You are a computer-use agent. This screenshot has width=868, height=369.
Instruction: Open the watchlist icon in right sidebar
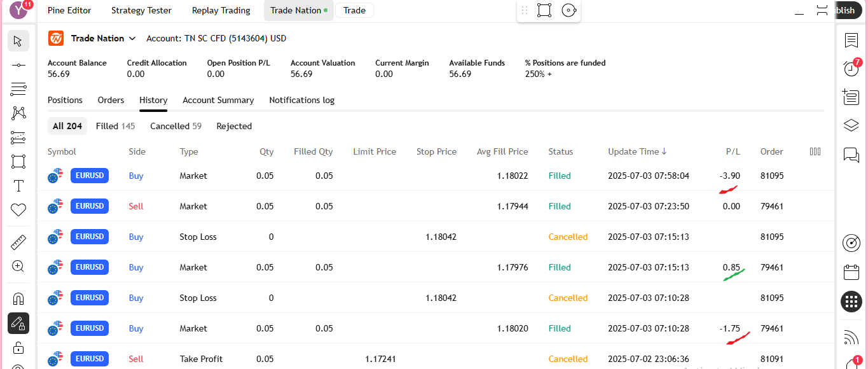click(x=851, y=41)
